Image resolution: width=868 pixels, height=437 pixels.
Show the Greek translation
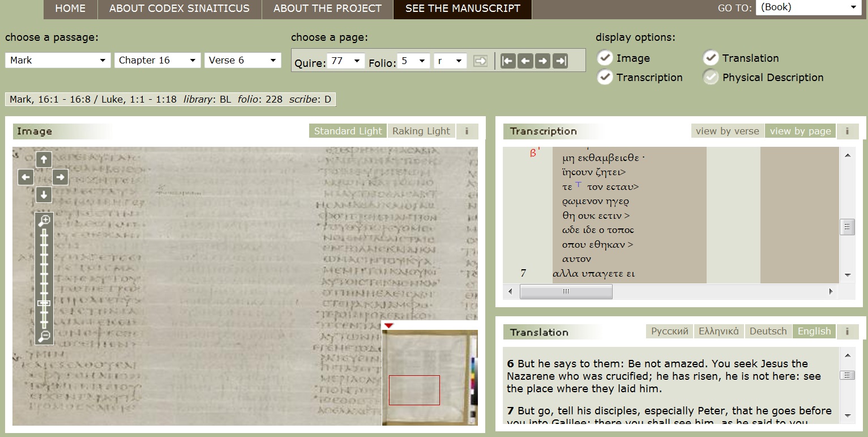(x=719, y=331)
